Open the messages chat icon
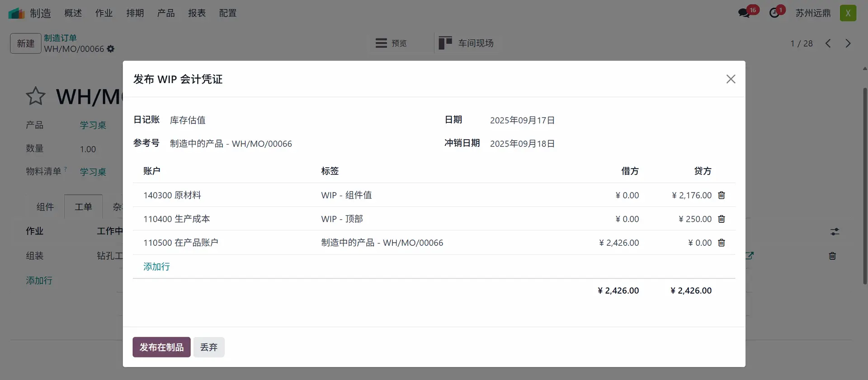The width and height of the screenshot is (868, 380). point(744,13)
